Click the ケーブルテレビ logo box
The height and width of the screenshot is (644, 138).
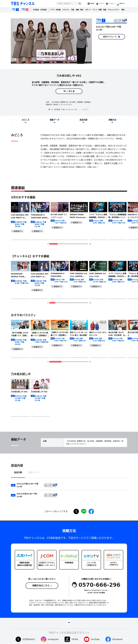click(x=69, y=560)
